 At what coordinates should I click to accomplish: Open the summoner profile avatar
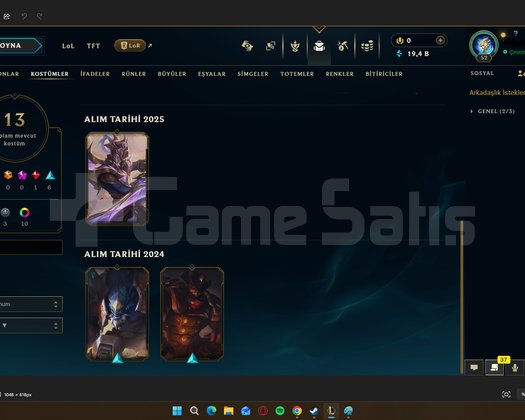click(x=484, y=45)
